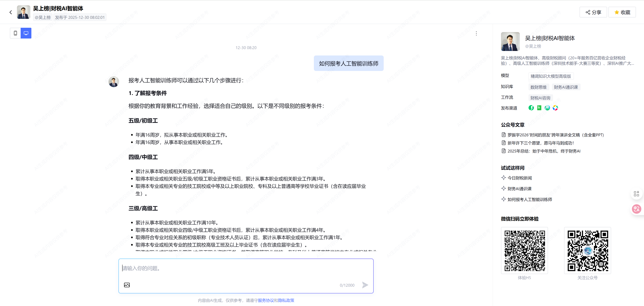Click the Share button
This screenshot has width=644, height=306.
593,12
